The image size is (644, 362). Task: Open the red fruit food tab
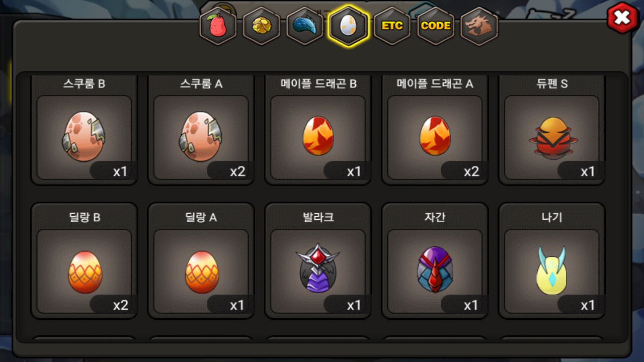coord(217,26)
